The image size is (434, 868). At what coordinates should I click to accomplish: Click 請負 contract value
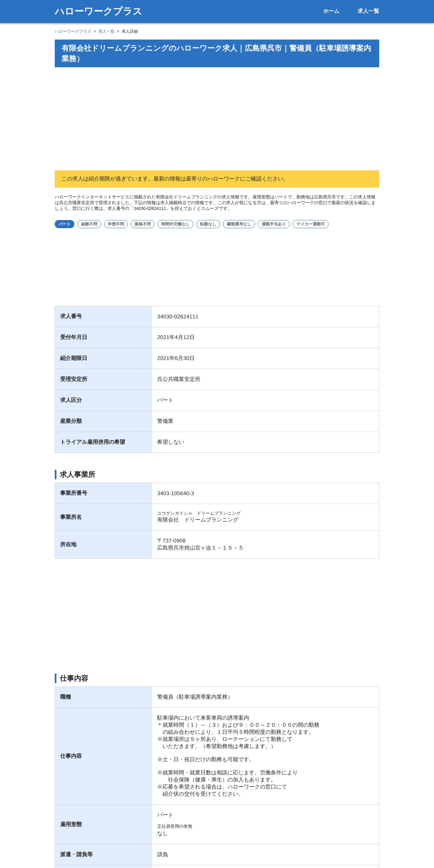(x=163, y=854)
